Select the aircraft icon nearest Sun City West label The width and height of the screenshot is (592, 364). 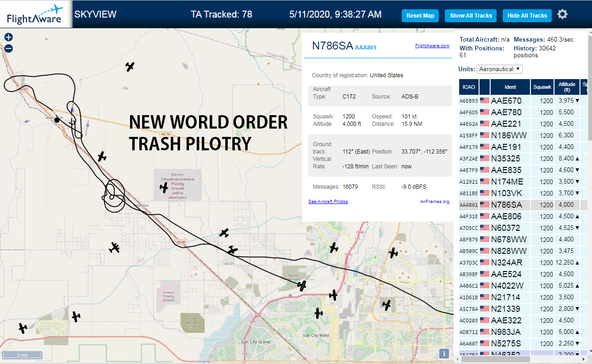(x=318, y=313)
